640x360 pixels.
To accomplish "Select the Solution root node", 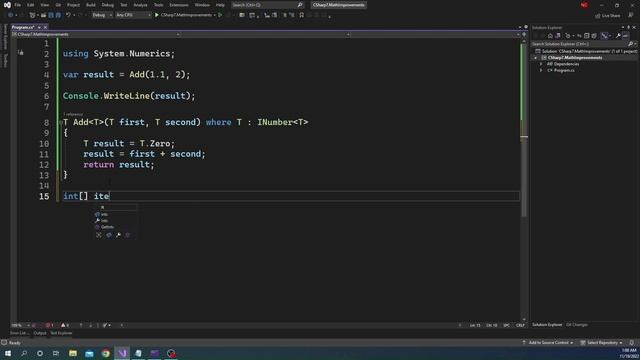I will pyautogui.click(x=586, y=51).
